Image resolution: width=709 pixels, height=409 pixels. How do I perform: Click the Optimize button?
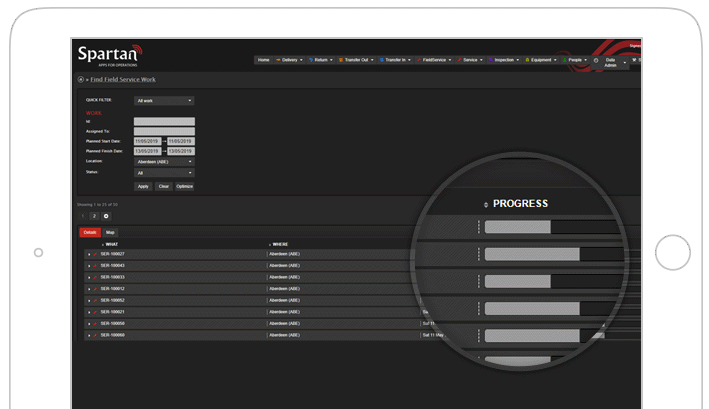(184, 187)
